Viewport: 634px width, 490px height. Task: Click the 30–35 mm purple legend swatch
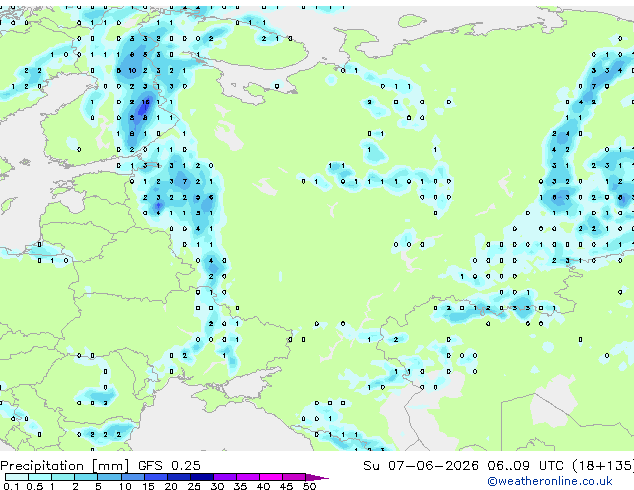(225, 477)
